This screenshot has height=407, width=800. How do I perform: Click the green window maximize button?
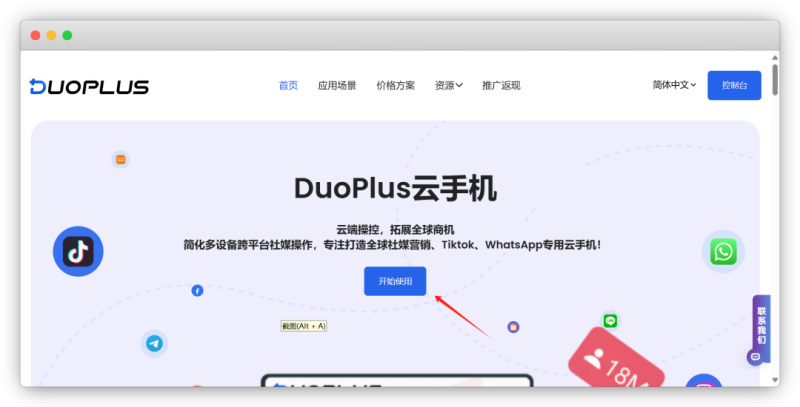click(x=67, y=35)
